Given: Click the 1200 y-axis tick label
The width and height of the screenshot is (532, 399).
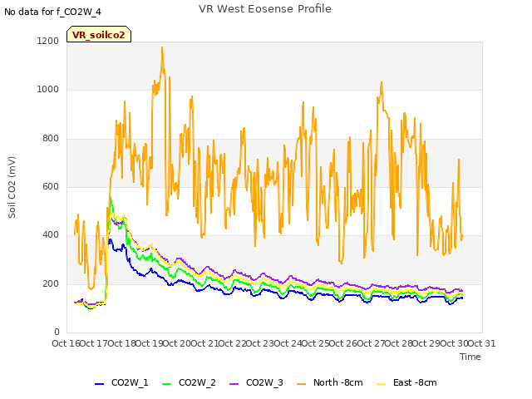Looking at the screenshot, I should tap(48, 41).
